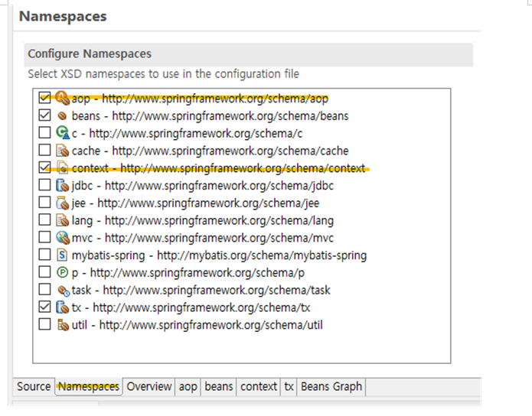Select the cache schema URL text
The width and height of the screenshot is (532, 416).
pyautogui.click(x=230, y=151)
